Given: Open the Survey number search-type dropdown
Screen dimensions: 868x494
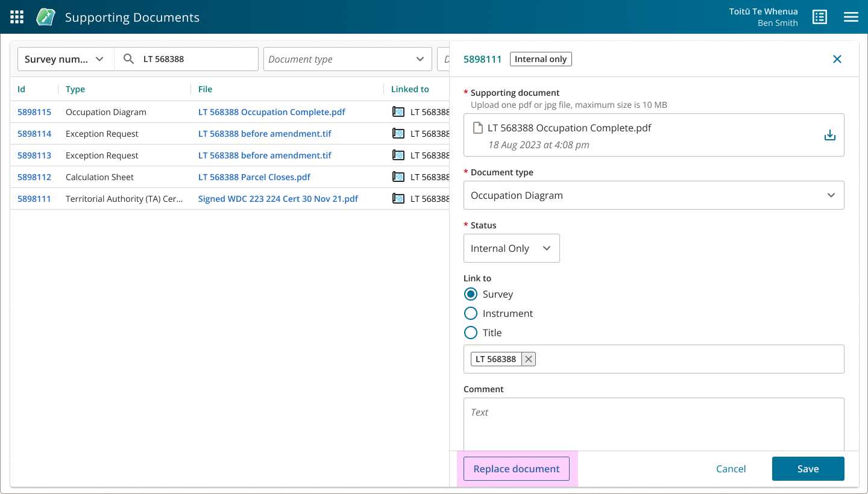Looking at the screenshot, I should (x=66, y=59).
